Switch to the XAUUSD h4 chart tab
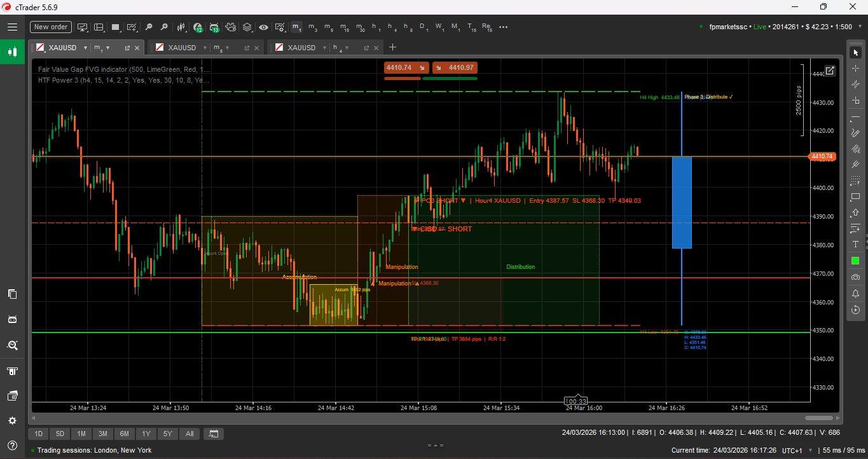 301,48
